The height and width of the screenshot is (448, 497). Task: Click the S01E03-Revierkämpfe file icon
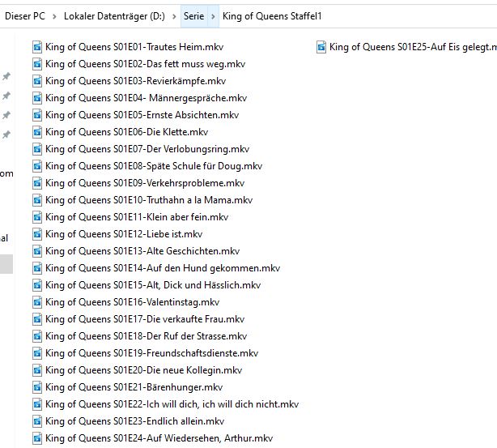(x=37, y=81)
